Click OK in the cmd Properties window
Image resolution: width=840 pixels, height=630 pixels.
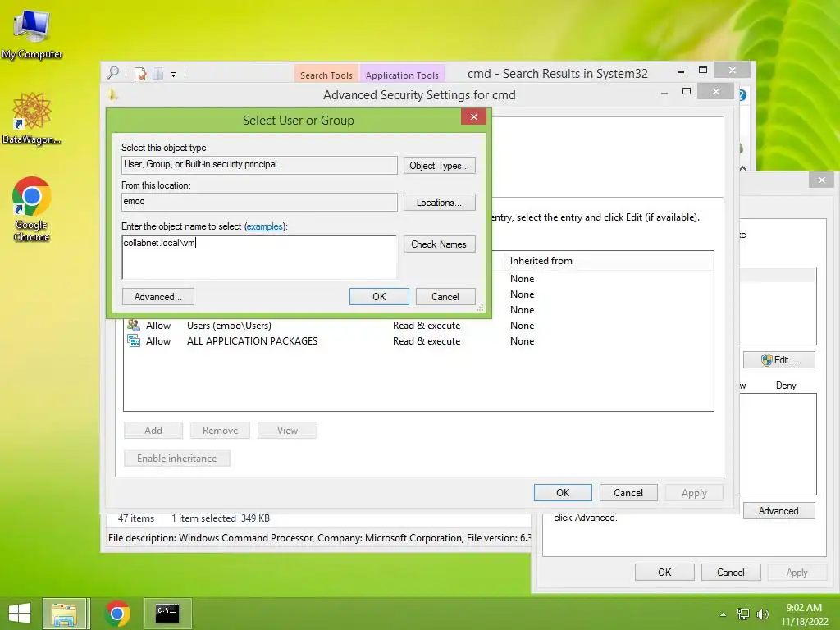[x=664, y=572]
